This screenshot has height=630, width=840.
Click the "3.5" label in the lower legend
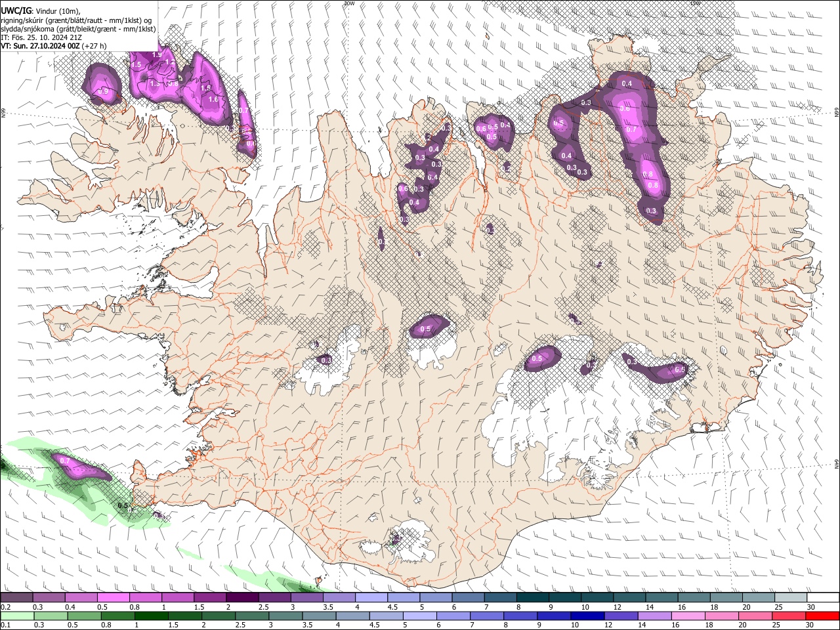307,625
